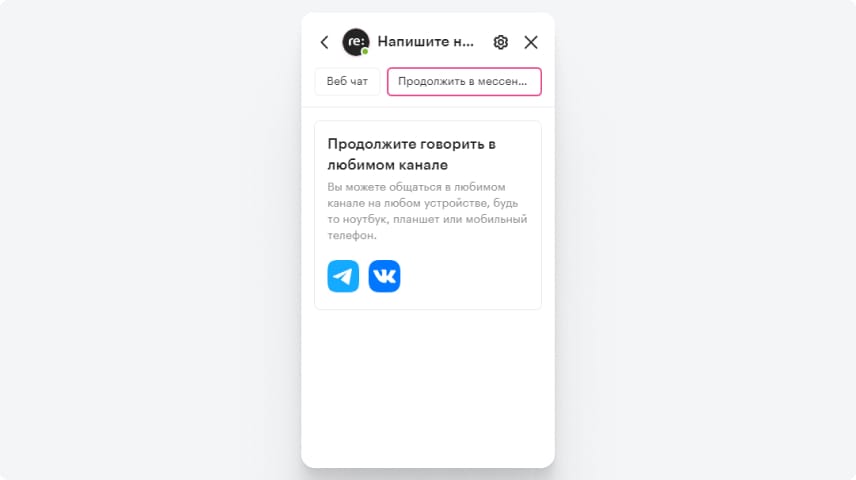
Task: Click the любимом канале heading line
Action: tap(388, 165)
